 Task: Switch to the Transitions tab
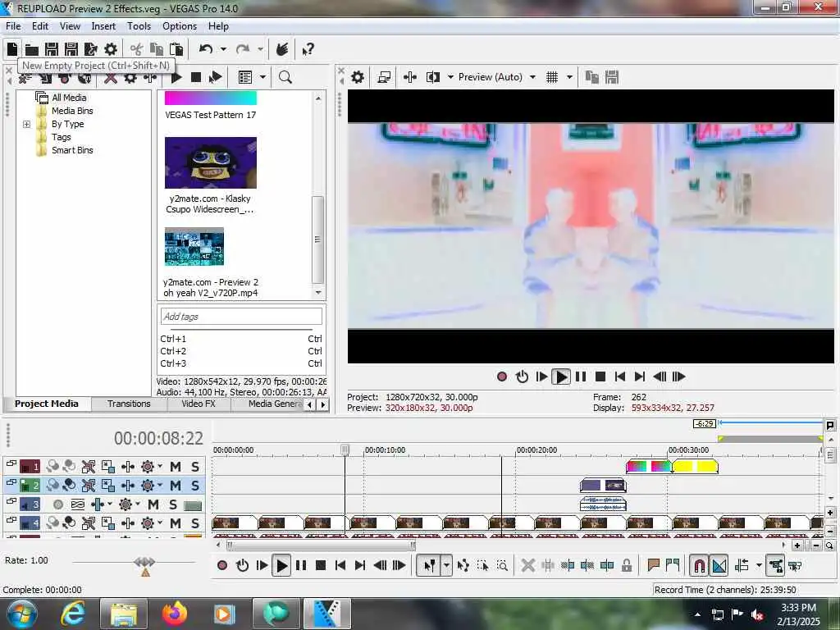129,404
